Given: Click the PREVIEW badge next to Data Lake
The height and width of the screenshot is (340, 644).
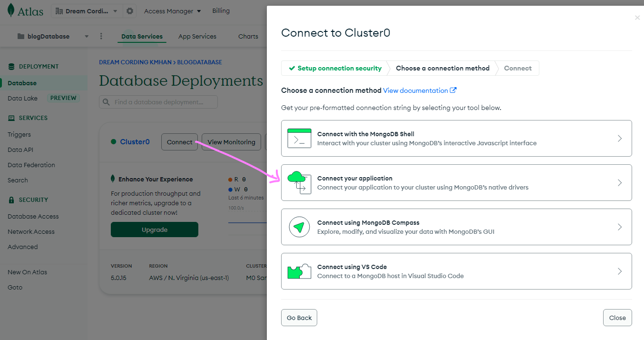Looking at the screenshot, I should 63,98.
